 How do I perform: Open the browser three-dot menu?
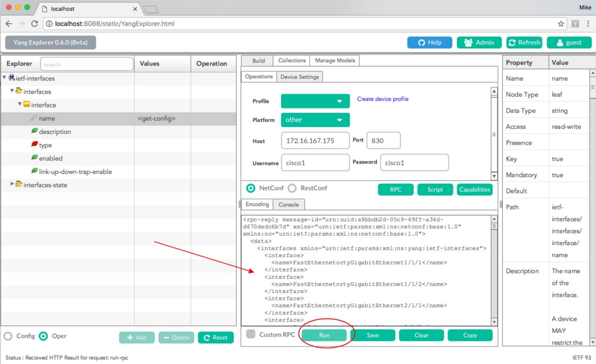click(x=588, y=24)
